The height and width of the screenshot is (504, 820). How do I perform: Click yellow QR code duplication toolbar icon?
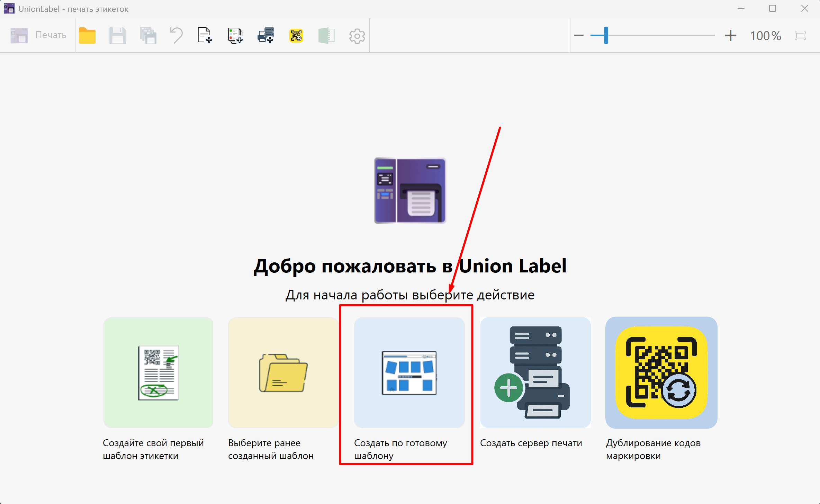coord(296,36)
